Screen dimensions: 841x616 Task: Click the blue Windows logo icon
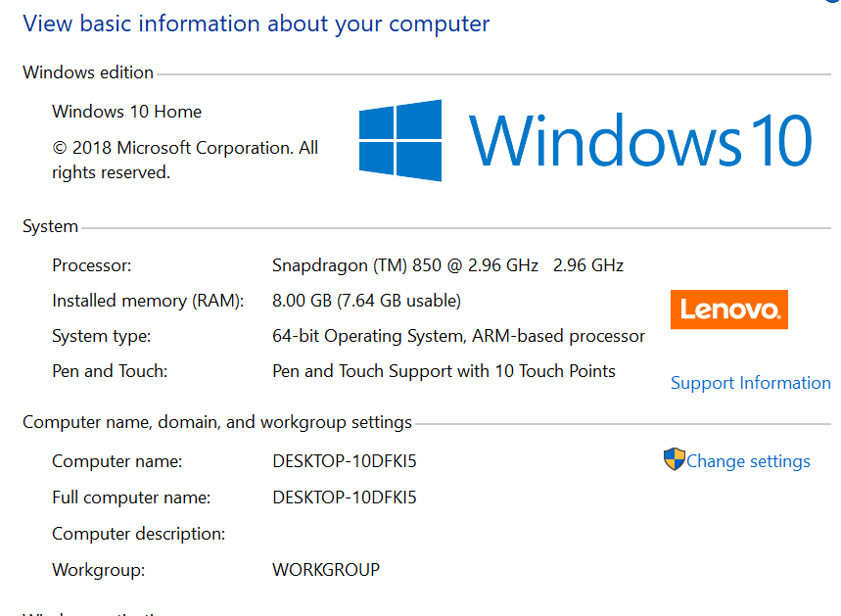(x=399, y=140)
